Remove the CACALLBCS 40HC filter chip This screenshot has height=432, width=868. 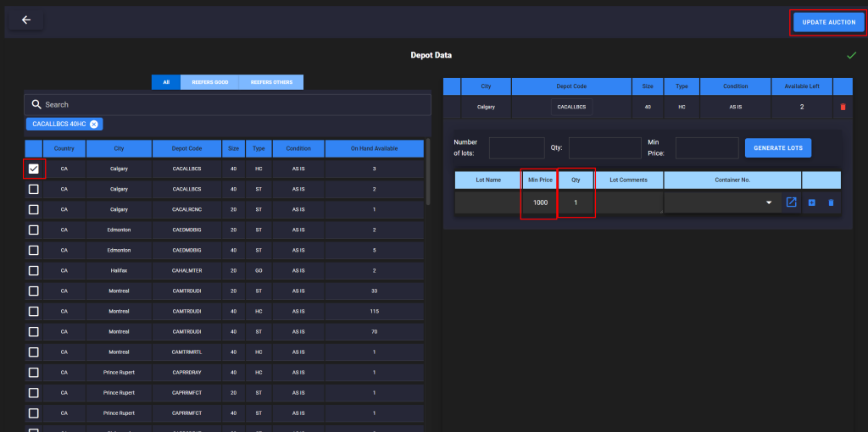pos(94,124)
